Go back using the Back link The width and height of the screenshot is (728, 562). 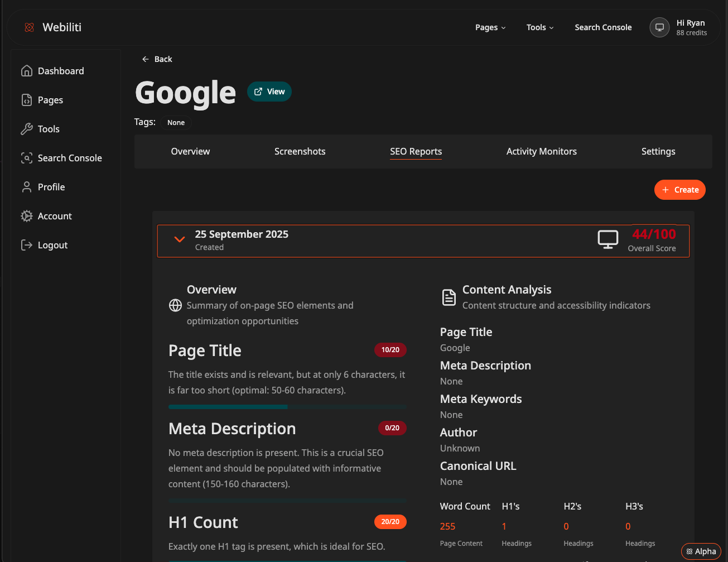pyautogui.click(x=157, y=59)
